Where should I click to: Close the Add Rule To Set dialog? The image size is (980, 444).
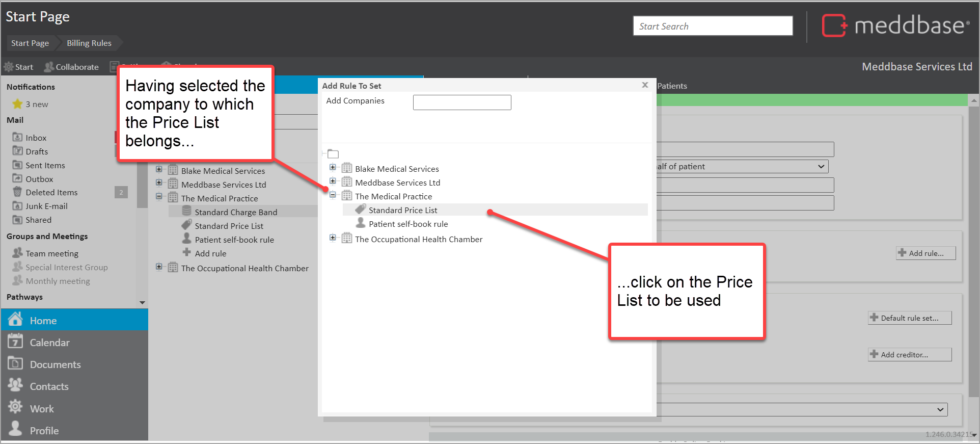pos(645,85)
